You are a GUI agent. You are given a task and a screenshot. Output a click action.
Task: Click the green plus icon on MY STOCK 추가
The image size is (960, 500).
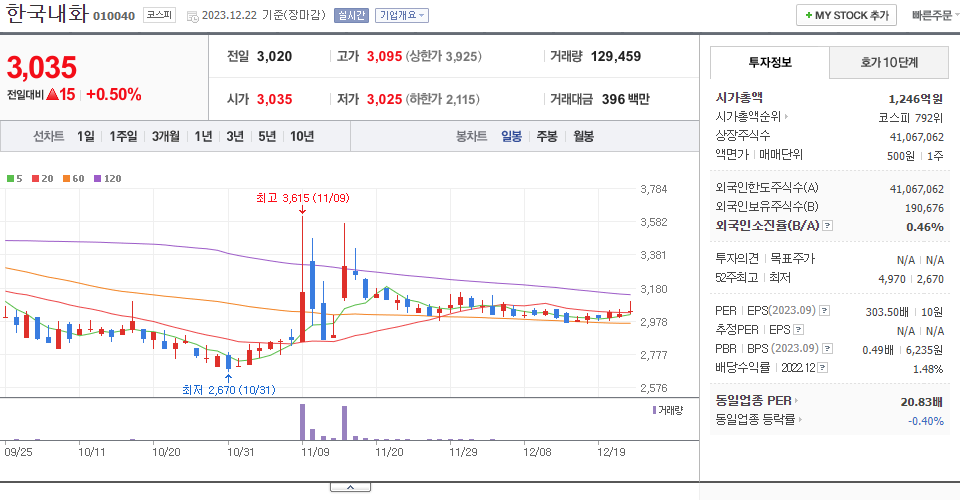[809, 15]
